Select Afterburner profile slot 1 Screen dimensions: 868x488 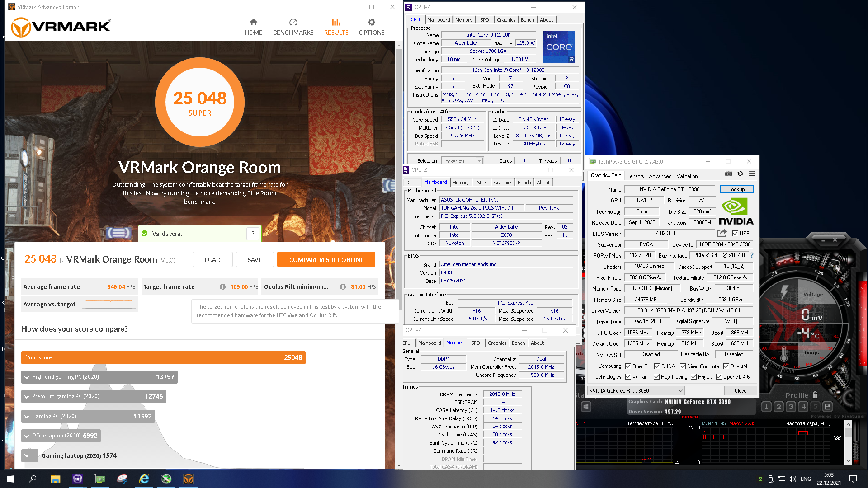click(x=766, y=407)
